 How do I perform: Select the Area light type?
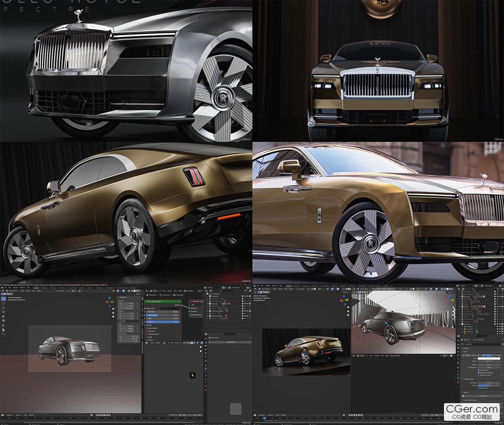498,355
